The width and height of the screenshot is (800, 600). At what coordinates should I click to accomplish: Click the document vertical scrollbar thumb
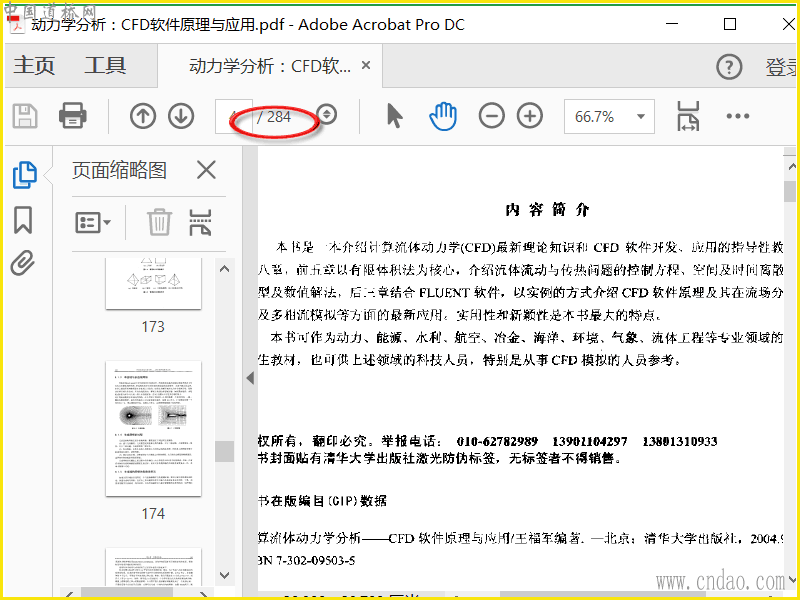pyautogui.click(x=790, y=192)
